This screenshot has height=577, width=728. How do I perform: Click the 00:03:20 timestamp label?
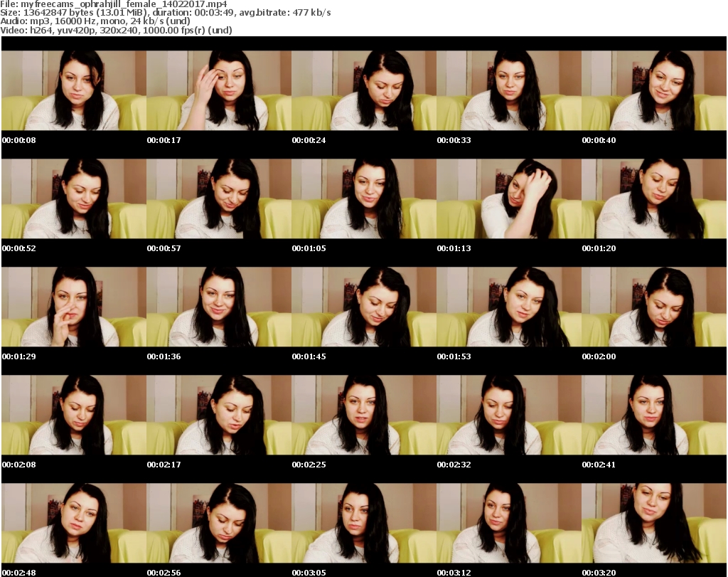pos(599,573)
